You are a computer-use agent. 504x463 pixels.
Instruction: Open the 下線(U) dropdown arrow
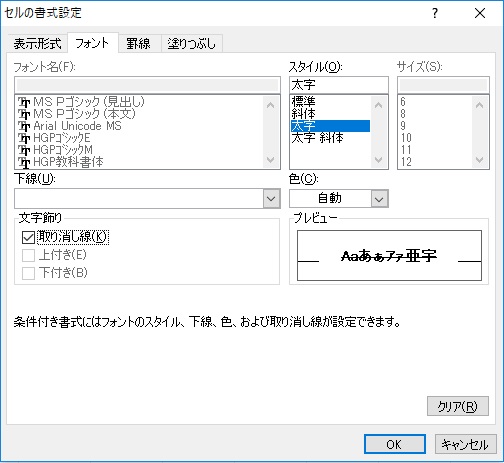[271, 199]
